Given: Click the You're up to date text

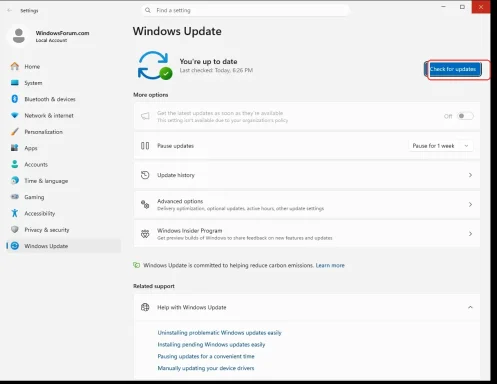Looking at the screenshot, I should 208,61.
